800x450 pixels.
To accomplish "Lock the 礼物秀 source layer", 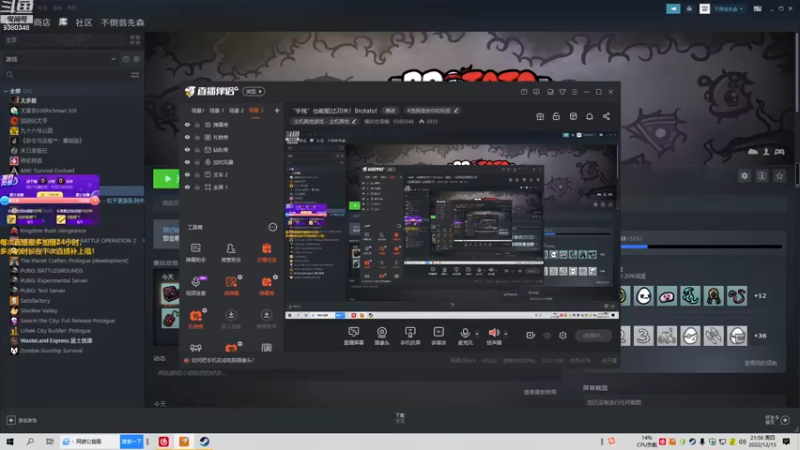I will [x=197, y=137].
